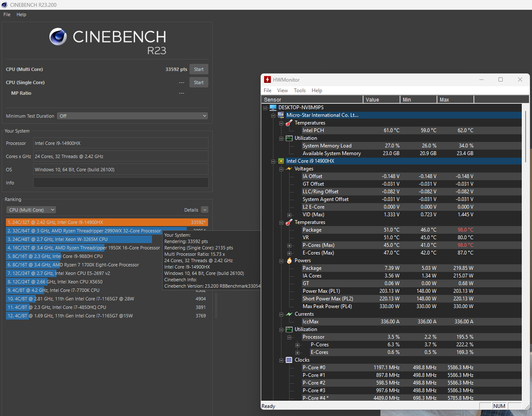Screen dimensions: 532x416
Task: Expand the VID (Max) row
Action: click(290, 215)
